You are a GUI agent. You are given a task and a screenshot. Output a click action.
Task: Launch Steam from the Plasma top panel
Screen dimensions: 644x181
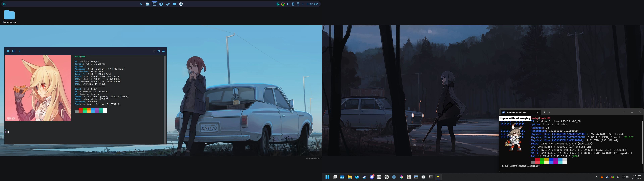point(168,4)
